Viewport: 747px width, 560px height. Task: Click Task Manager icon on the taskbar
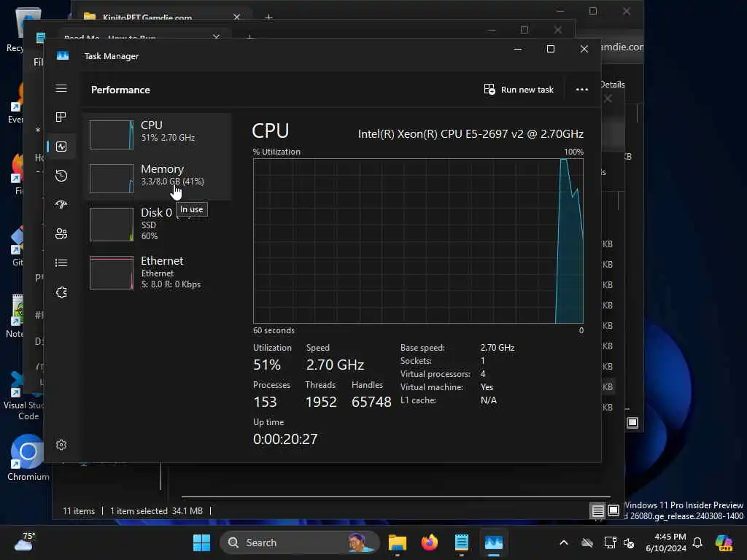coord(494,542)
